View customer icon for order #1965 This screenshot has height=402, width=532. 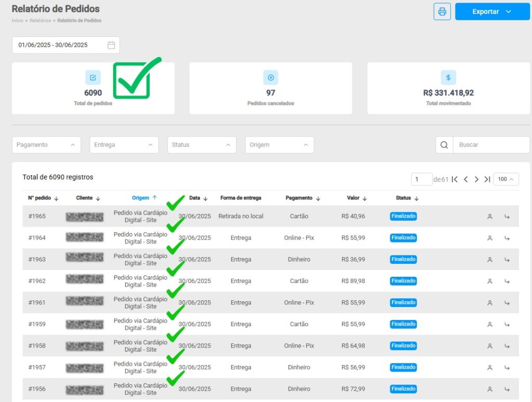click(x=489, y=217)
